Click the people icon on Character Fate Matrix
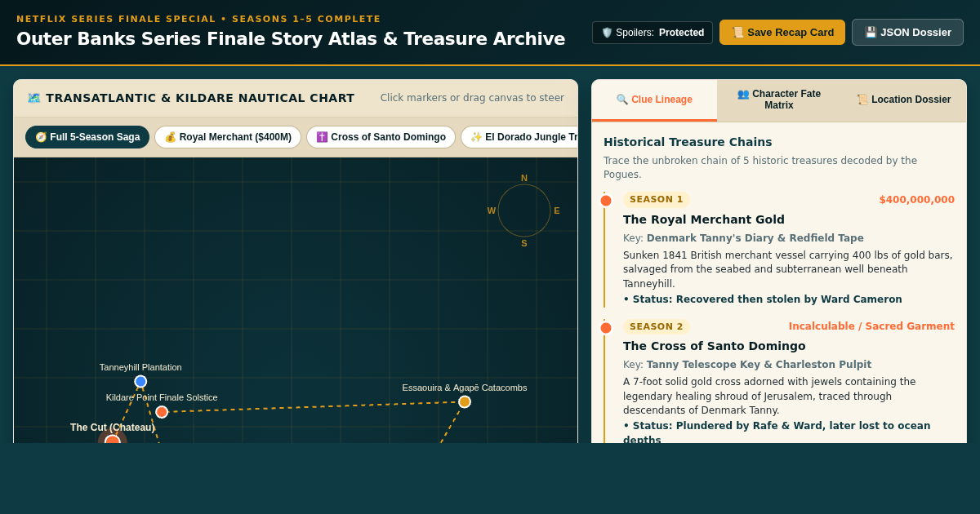This screenshot has height=514, width=980. point(743,94)
